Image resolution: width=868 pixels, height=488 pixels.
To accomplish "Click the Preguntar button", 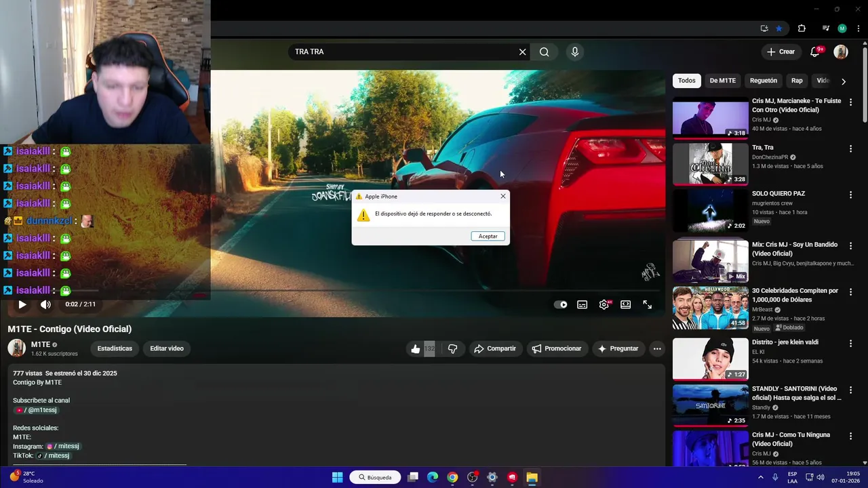I will coord(618,348).
